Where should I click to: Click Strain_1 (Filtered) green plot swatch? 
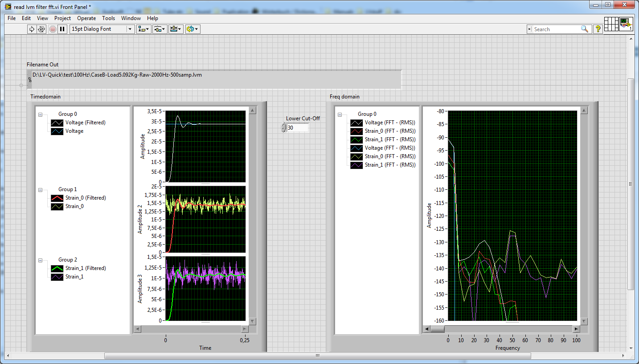click(57, 268)
